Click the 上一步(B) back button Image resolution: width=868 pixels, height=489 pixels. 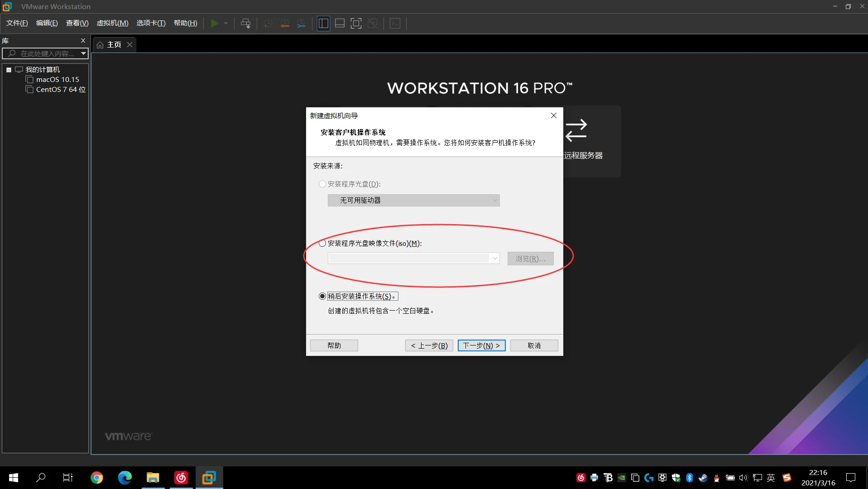tap(429, 345)
